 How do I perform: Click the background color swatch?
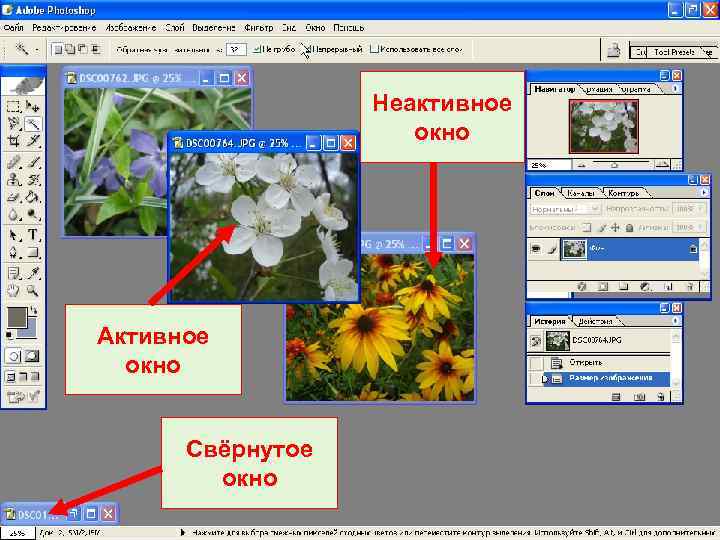tap(29, 330)
